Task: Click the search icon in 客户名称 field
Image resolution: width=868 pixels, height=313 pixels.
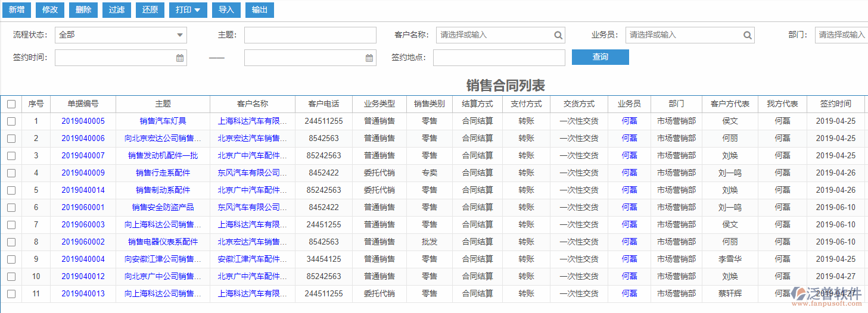Action: (558, 35)
